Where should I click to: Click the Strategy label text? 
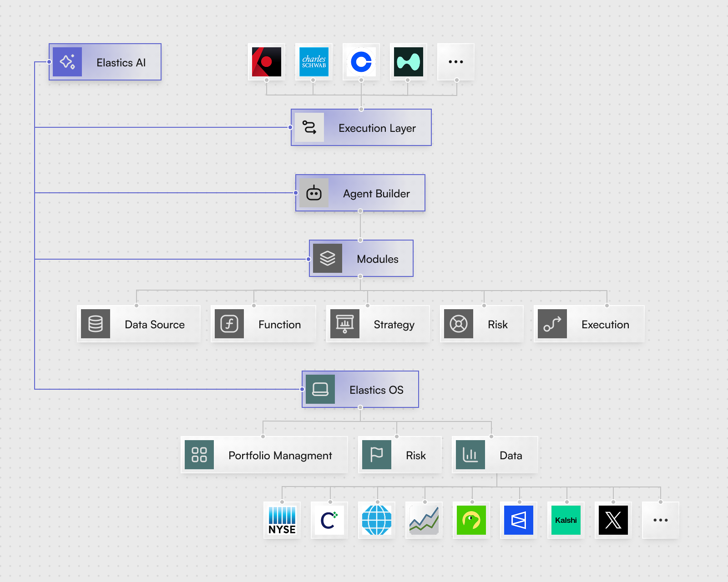394,325
